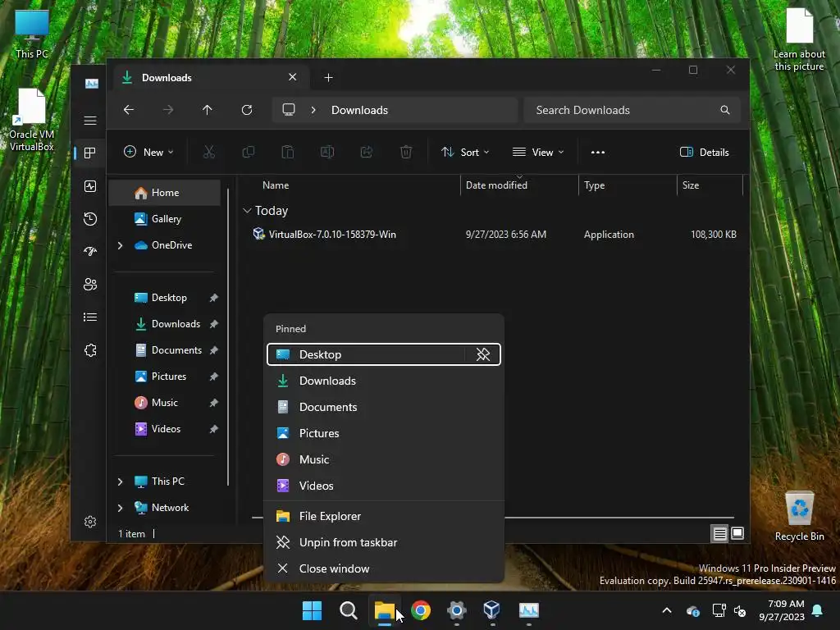840x630 pixels.
Task: Click the PC icon in address bar
Action: (289, 110)
